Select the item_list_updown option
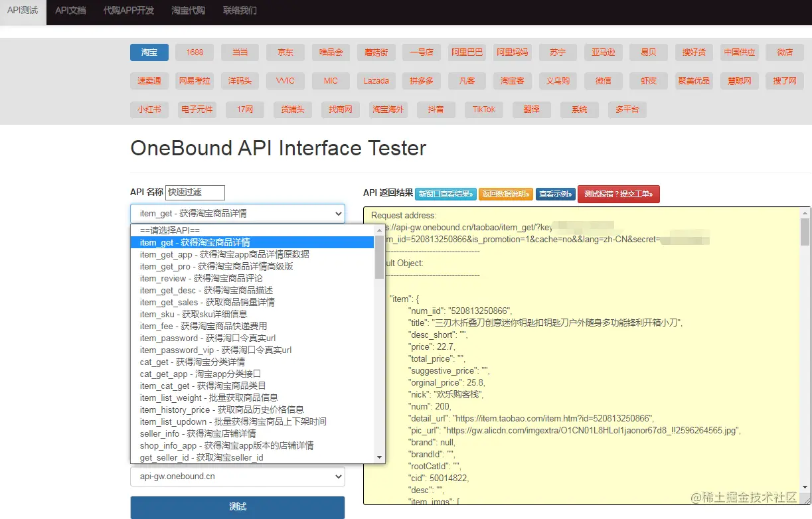 (252, 421)
